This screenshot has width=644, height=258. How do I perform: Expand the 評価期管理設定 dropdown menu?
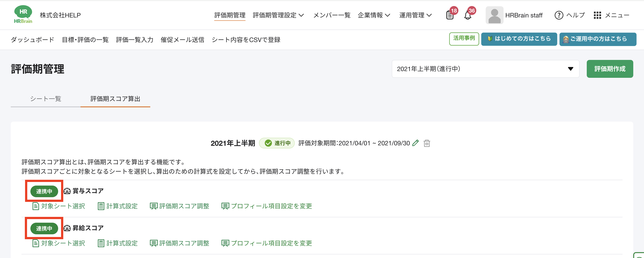pos(278,15)
